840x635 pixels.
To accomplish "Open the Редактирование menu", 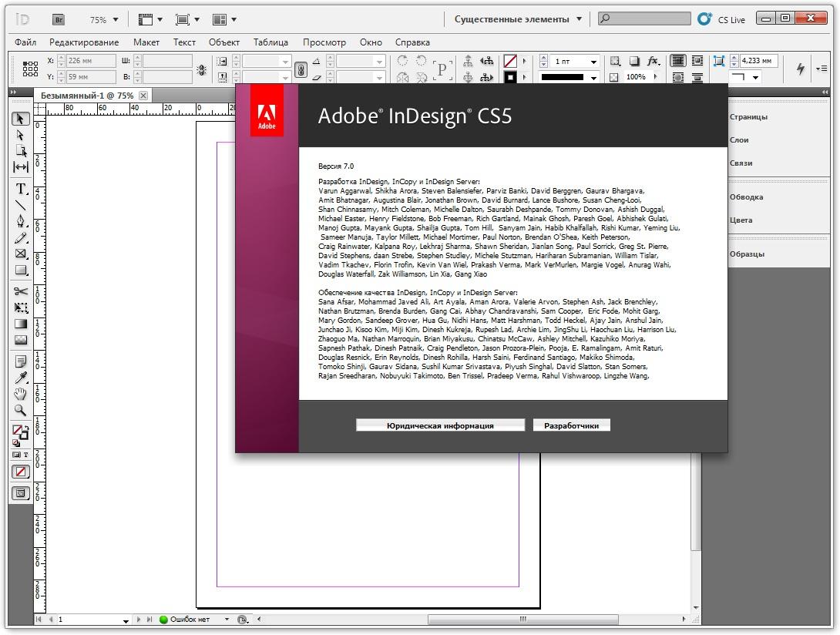I will pos(84,42).
